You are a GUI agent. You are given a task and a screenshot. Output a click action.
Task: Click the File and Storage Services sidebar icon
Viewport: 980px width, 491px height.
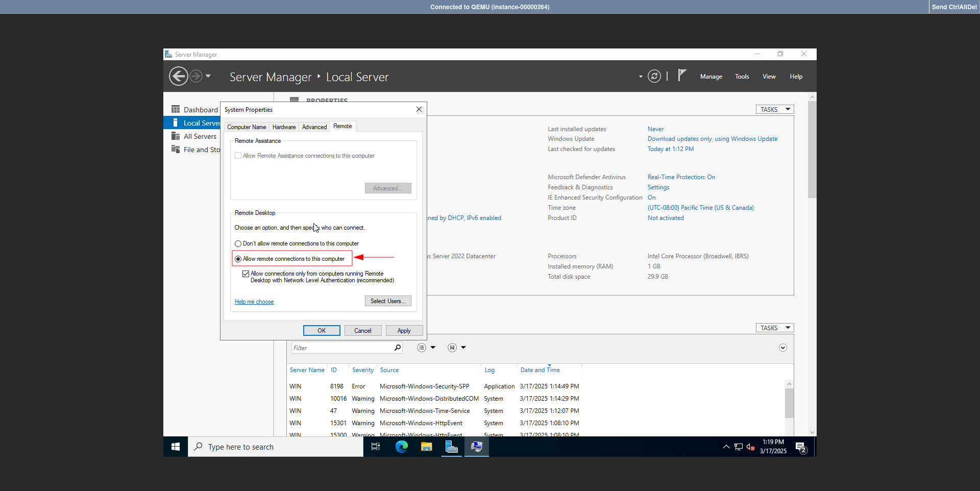click(176, 150)
